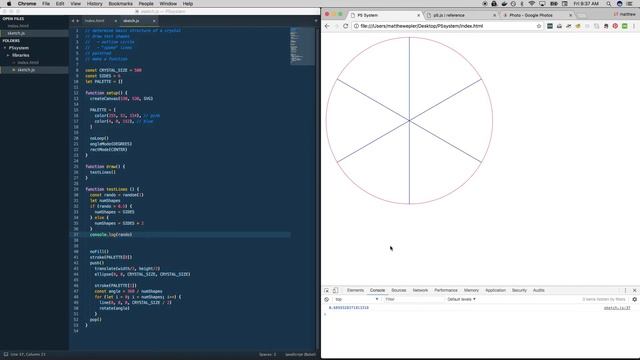Open notification center list icon
This screenshot has width=640, height=360.
[x=630, y=4]
